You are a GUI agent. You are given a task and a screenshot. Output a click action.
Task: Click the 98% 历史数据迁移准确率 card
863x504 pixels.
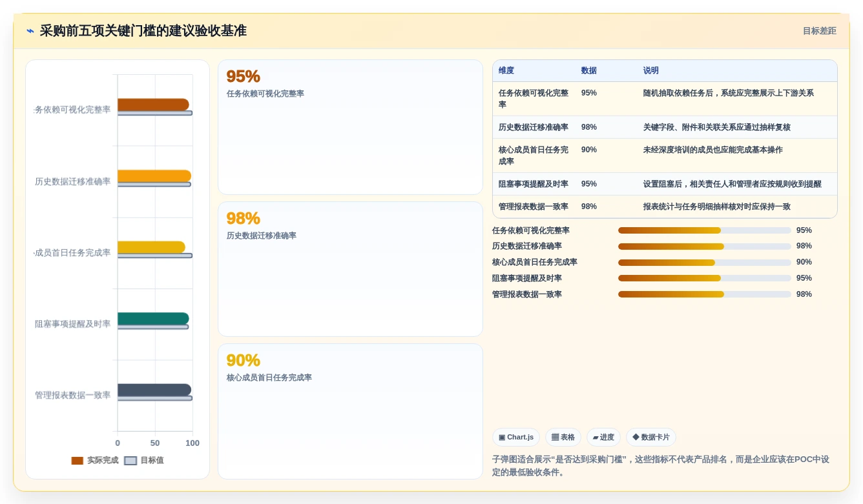point(350,269)
